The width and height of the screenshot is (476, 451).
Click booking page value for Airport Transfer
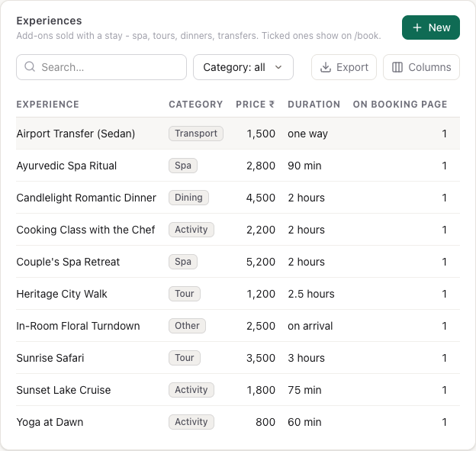click(x=444, y=134)
